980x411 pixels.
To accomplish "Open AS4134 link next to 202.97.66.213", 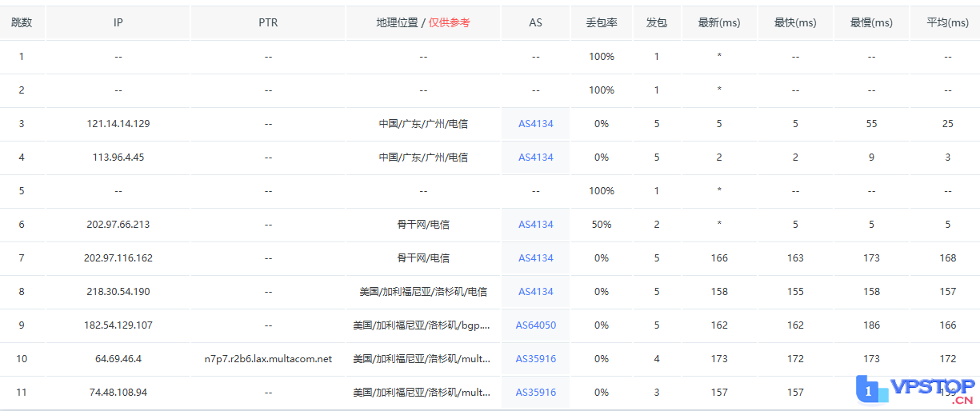I will [535, 225].
